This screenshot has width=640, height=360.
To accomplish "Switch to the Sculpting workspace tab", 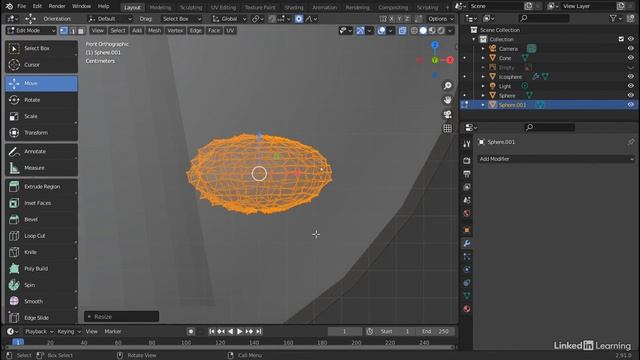I will coord(191,7).
